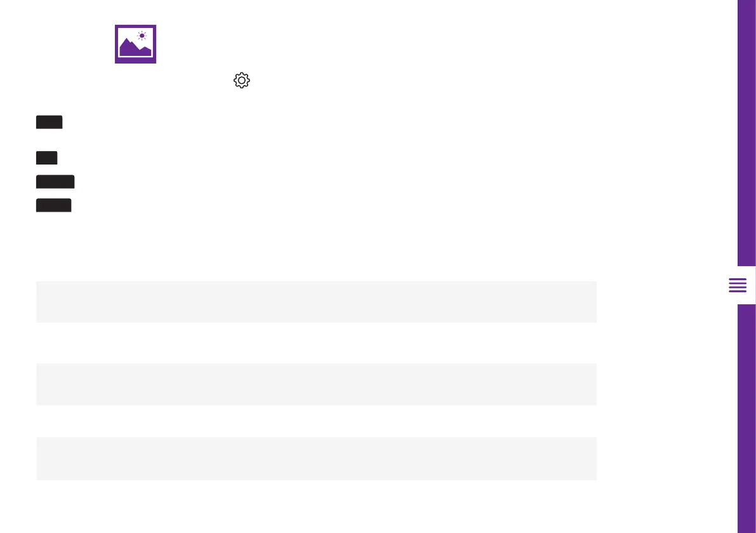Image resolution: width=756 pixels, height=533 pixels.
Task: Click the purple picture icon with mountains
Action: coord(135,44)
